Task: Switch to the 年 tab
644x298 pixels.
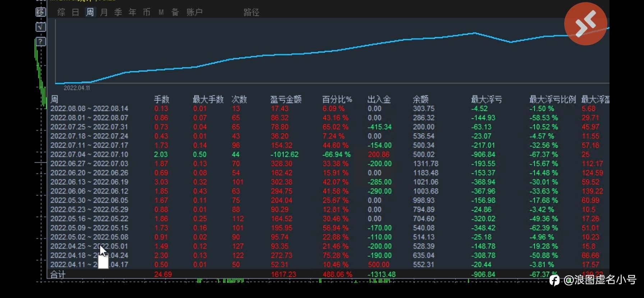Action: 132,12
